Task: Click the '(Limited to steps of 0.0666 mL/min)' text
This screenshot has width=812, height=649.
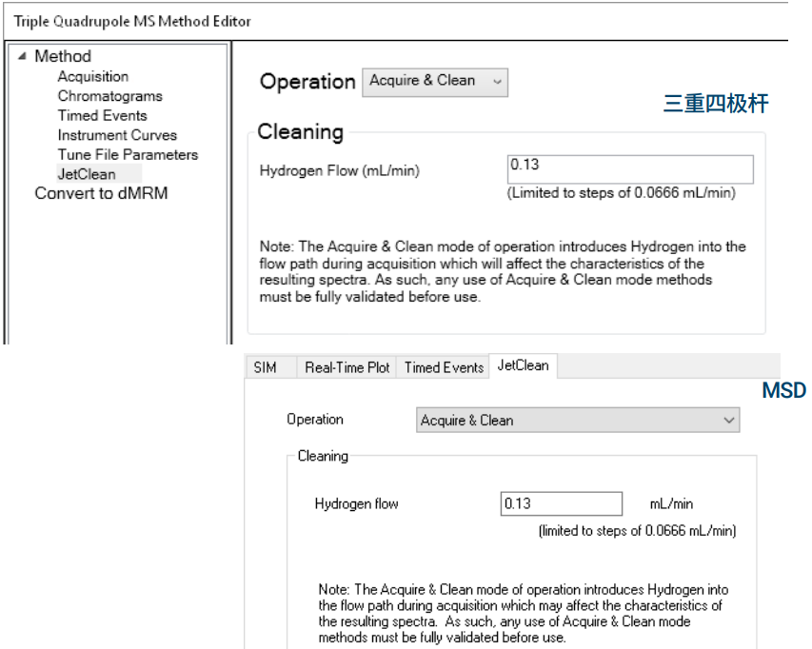Action: click(622, 193)
